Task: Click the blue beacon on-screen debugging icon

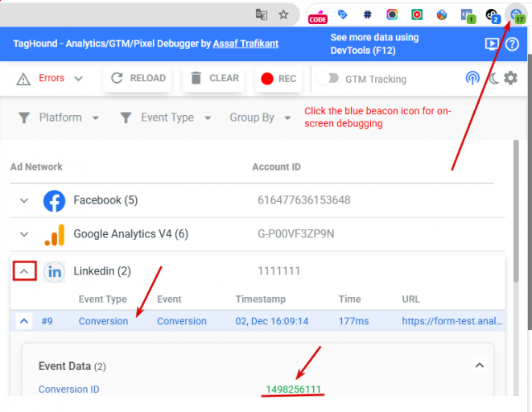Action: pos(472,78)
